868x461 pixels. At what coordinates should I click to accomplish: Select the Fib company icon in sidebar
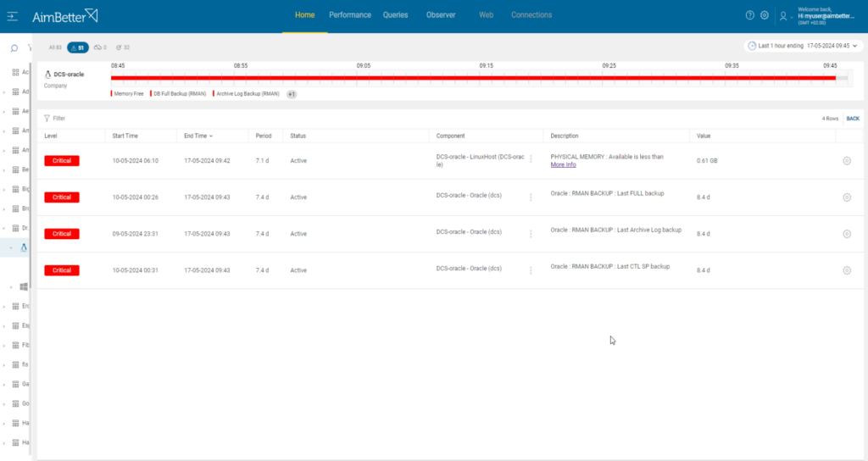pyautogui.click(x=15, y=346)
